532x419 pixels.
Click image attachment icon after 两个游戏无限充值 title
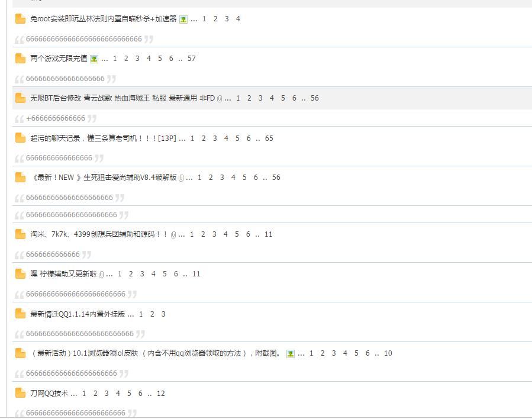(x=94, y=59)
